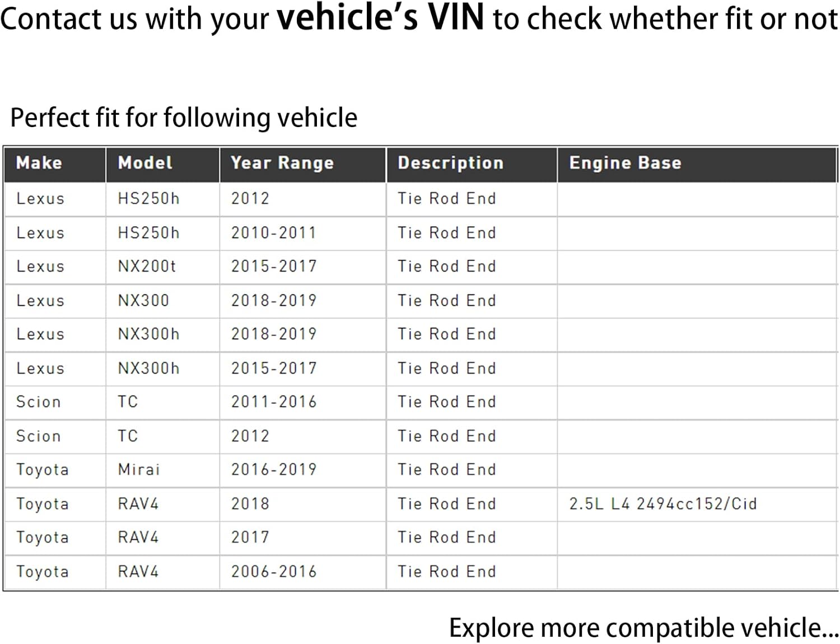The image size is (840, 644).
Task: Click the 2.5L L4 2494cc152/Cid engine cell
Action: tap(663, 503)
